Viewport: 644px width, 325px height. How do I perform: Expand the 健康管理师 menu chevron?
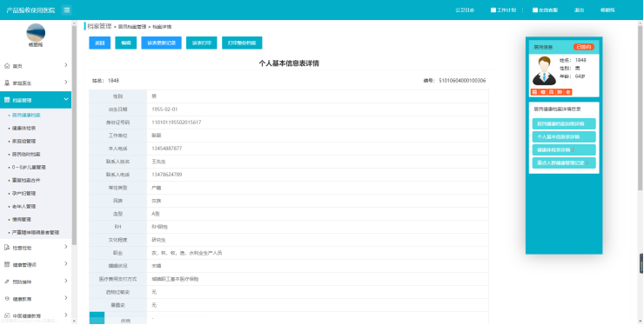pos(66,264)
